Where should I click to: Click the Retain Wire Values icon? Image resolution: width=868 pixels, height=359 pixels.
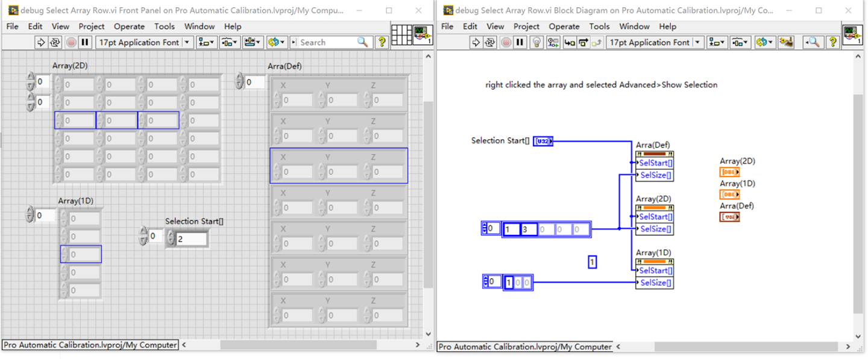click(553, 42)
